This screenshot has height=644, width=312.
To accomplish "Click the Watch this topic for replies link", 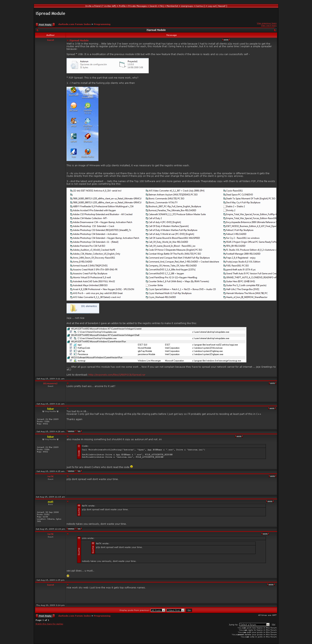I will coord(49,624).
